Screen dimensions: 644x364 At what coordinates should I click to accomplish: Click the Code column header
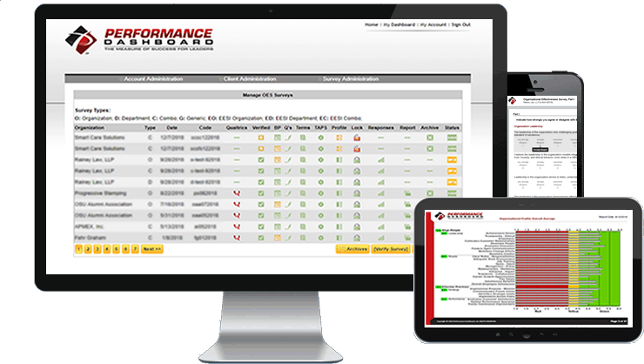[x=205, y=128]
